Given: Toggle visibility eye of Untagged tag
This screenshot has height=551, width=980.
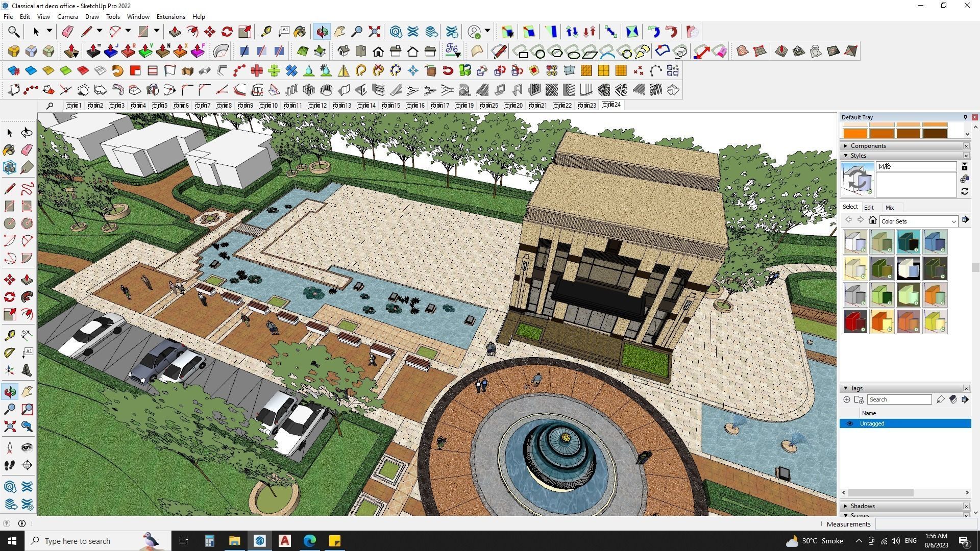Looking at the screenshot, I should pyautogui.click(x=850, y=423).
